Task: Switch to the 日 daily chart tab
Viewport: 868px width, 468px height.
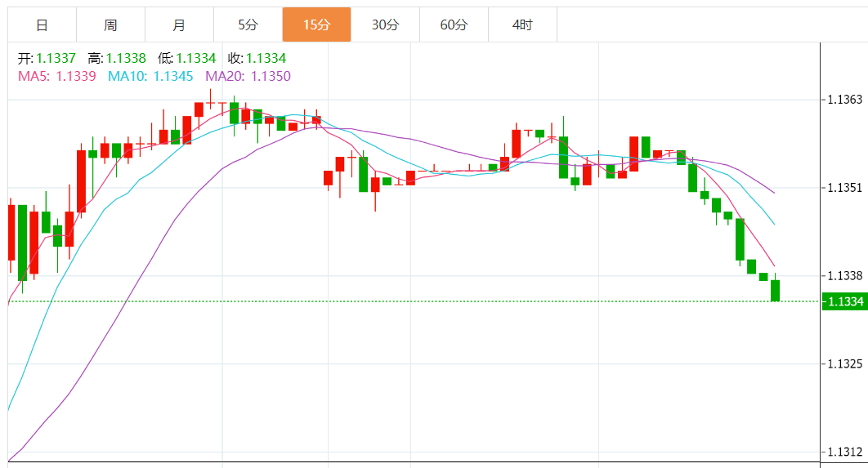Action: (42, 25)
